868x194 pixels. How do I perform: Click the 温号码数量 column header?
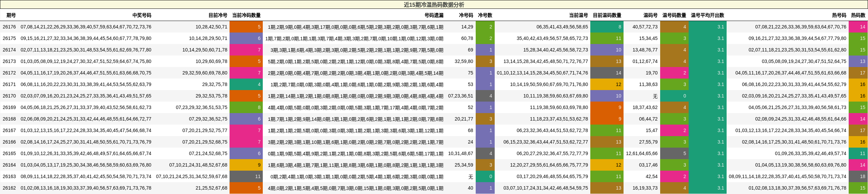[674, 15]
